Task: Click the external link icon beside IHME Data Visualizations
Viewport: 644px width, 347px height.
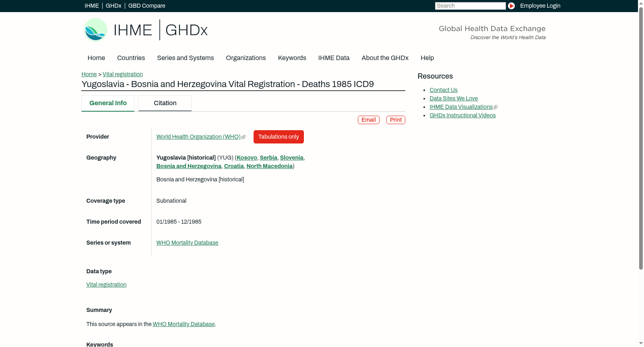Action: [495, 107]
